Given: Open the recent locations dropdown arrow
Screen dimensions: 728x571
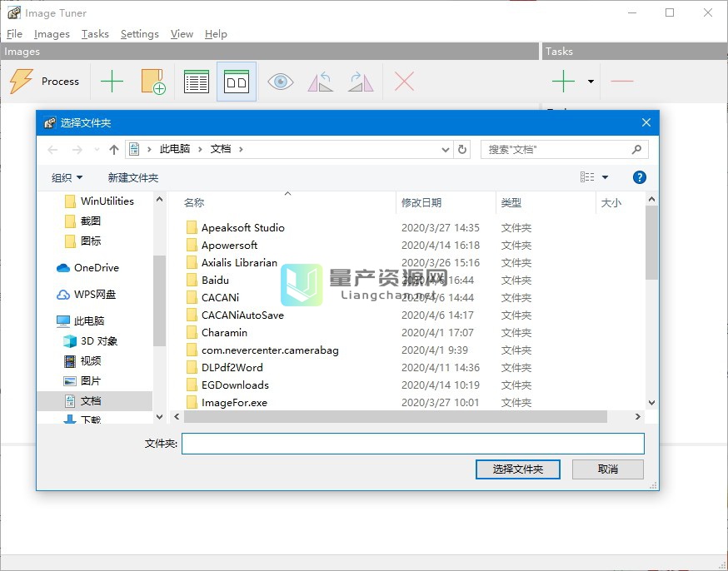Looking at the screenshot, I should [x=97, y=149].
